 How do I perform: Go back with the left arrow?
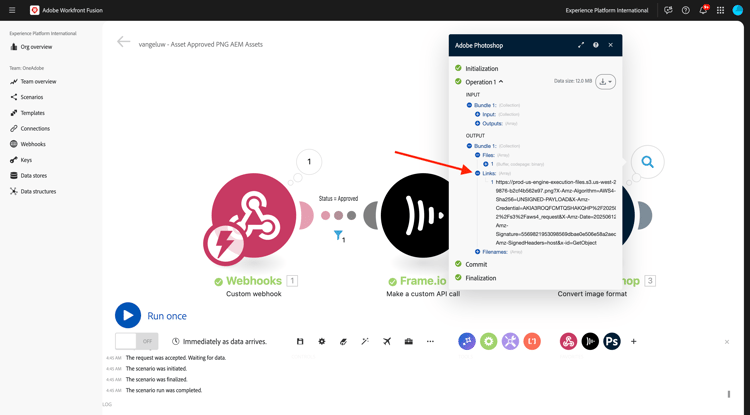pyautogui.click(x=123, y=42)
